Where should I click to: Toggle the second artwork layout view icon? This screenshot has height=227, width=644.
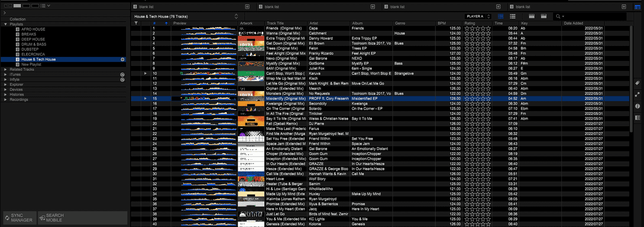(544, 16)
